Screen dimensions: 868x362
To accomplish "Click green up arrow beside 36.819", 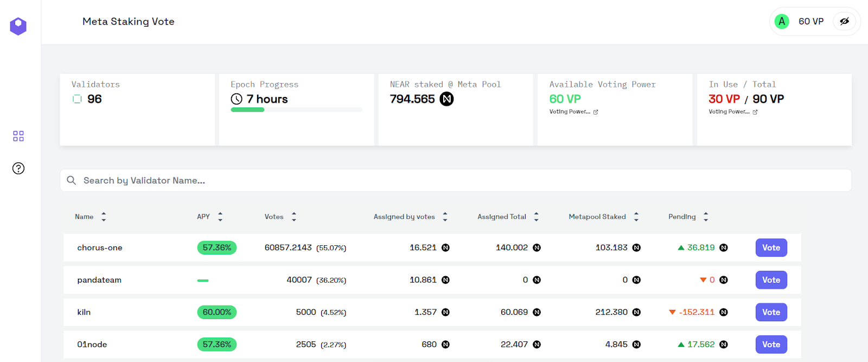I will point(681,247).
